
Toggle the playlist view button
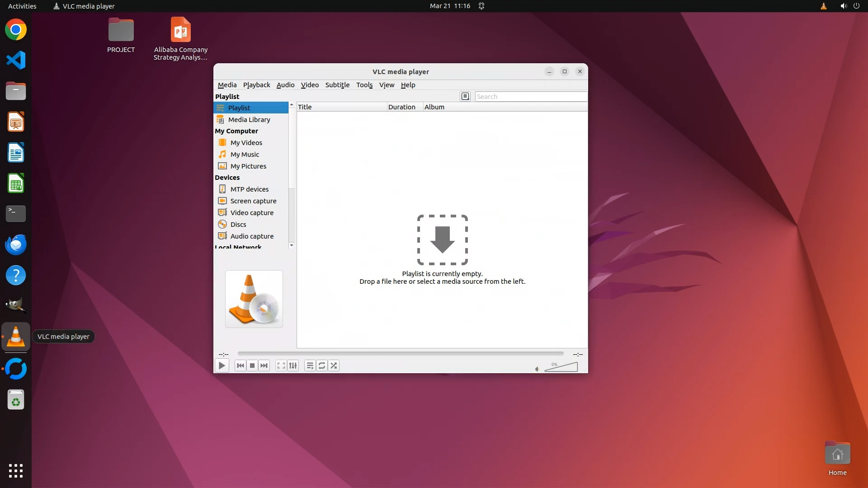[x=310, y=366]
